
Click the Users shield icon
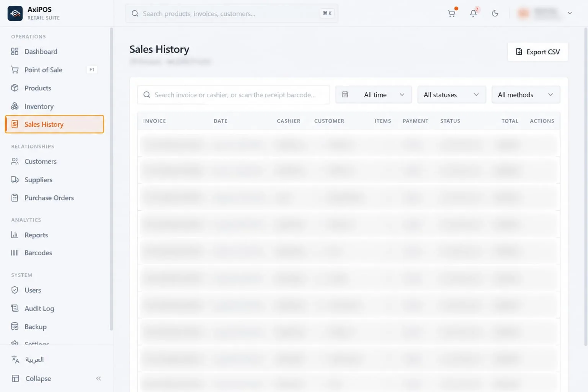[x=15, y=290]
